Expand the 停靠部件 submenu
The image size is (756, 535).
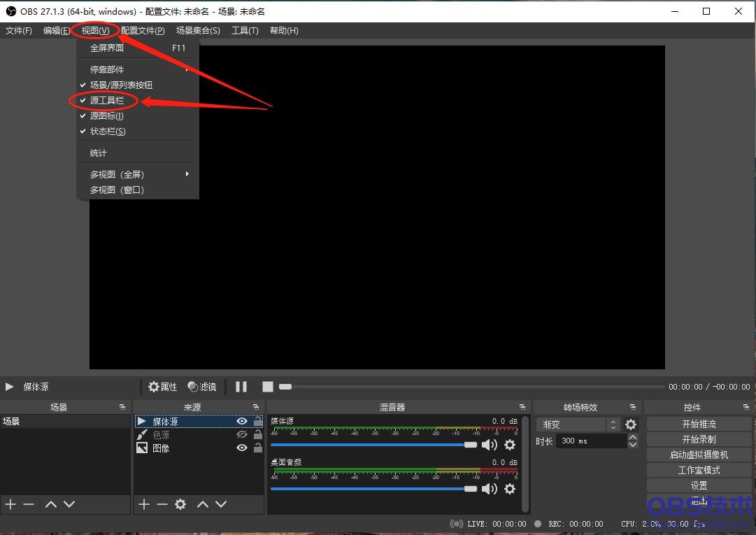[137, 69]
